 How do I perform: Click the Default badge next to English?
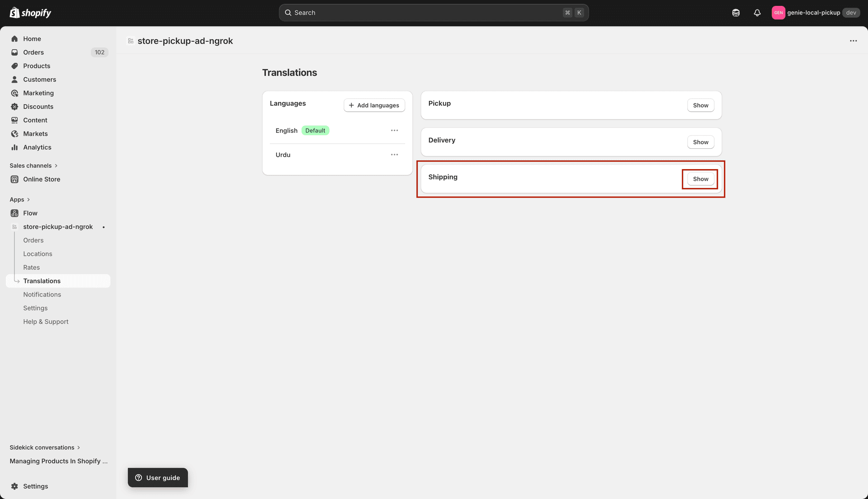tap(315, 130)
